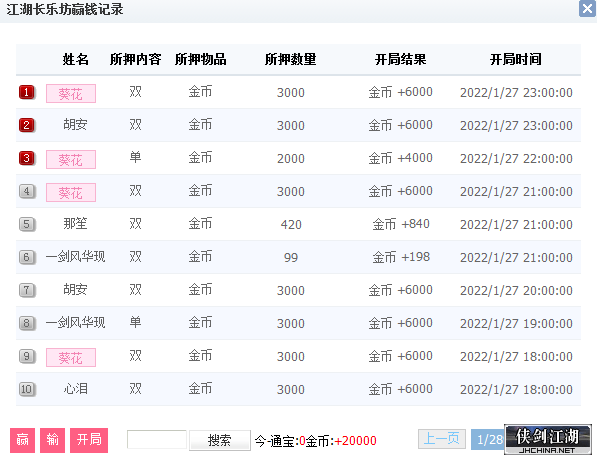Screen dimensions: 597x460
Task: Show losing records with 输 button
Action: click(53, 440)
